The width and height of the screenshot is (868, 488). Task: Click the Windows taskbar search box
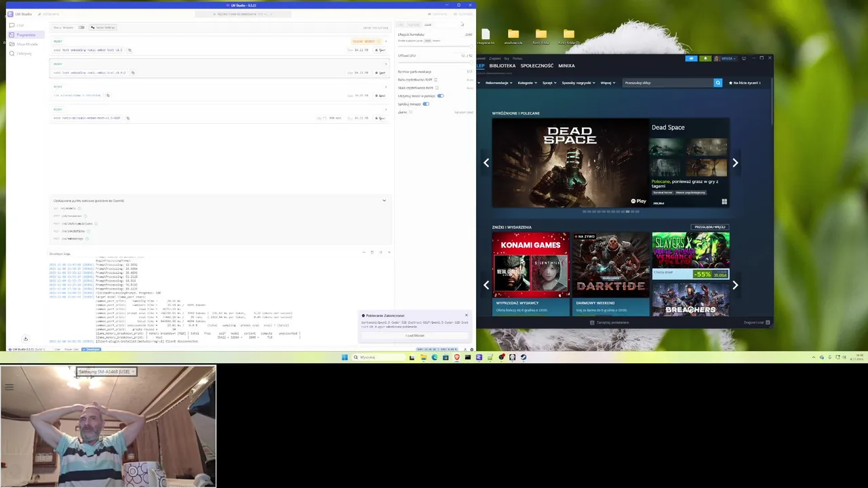click(x=379, y=357)
